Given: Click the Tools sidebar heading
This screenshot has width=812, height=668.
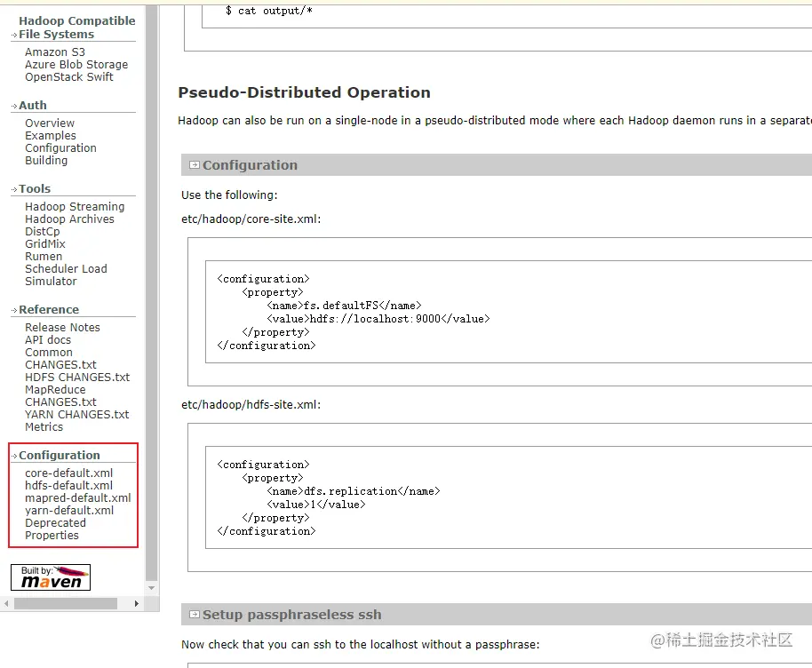Looking at the screenshot, I should coord(35,188).
